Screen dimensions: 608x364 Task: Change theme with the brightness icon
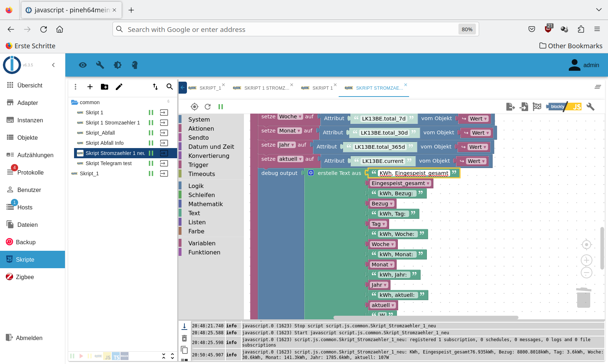pos(118,65)
